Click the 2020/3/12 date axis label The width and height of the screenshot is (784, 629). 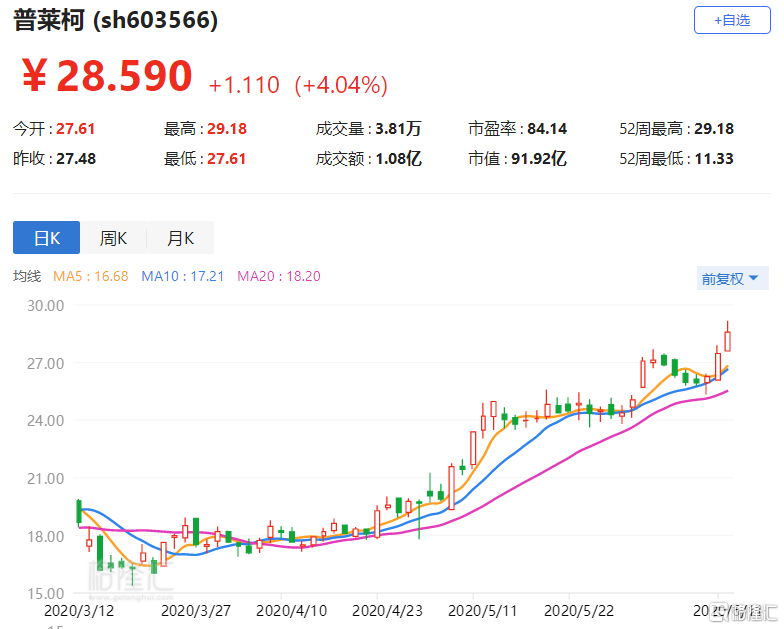pyautogui.click(x=79, y=610)
